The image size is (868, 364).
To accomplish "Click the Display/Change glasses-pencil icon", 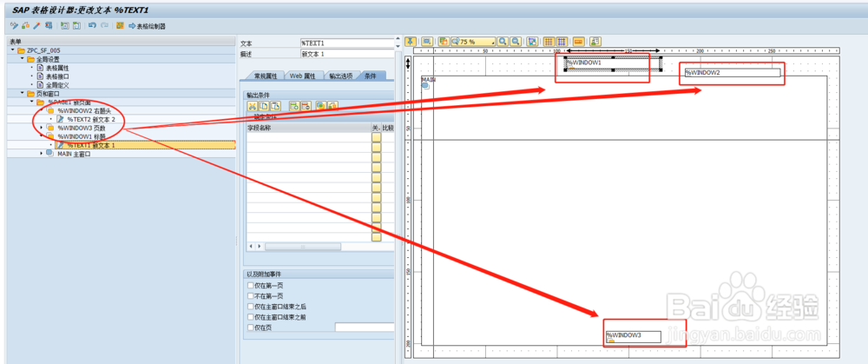I will click(x=14, y=25).
